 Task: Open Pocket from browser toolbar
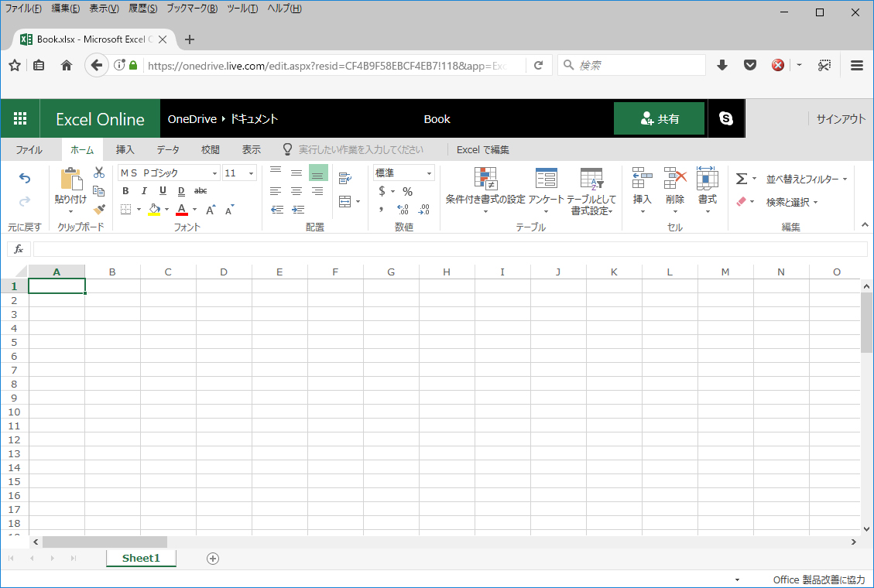click(x=750, y=66)
